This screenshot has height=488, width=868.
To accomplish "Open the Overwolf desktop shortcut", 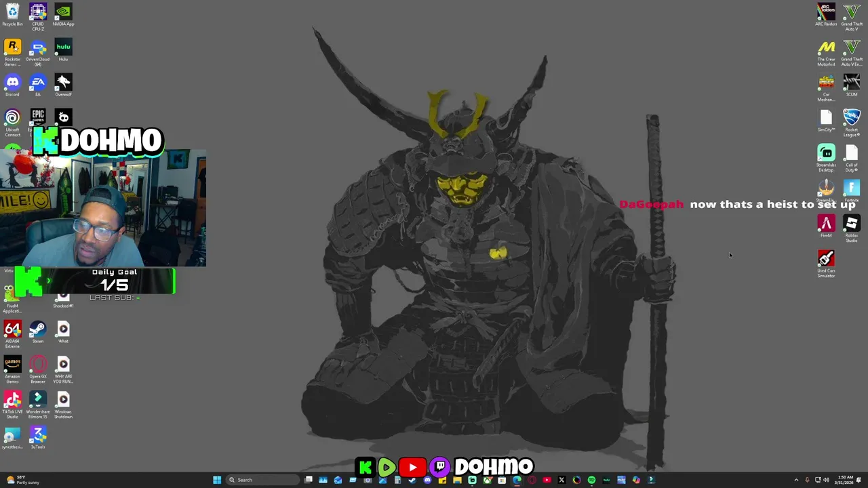I will click(x=63, y=85).
